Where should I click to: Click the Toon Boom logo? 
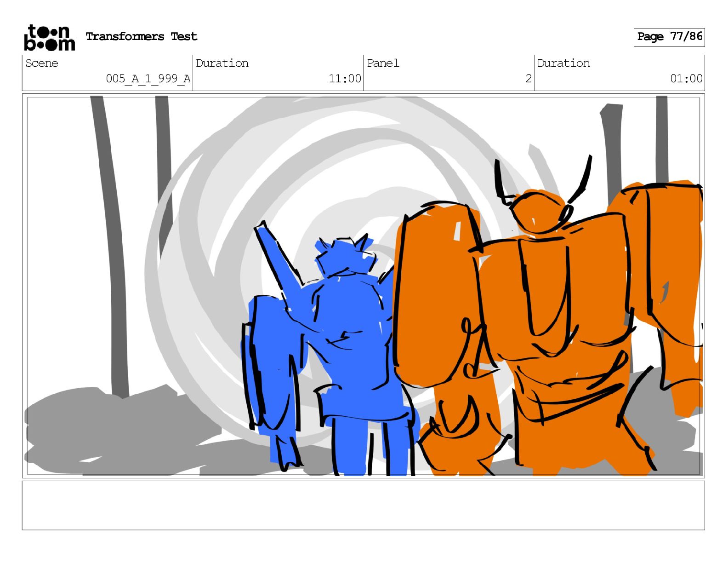tap(49, 38)
